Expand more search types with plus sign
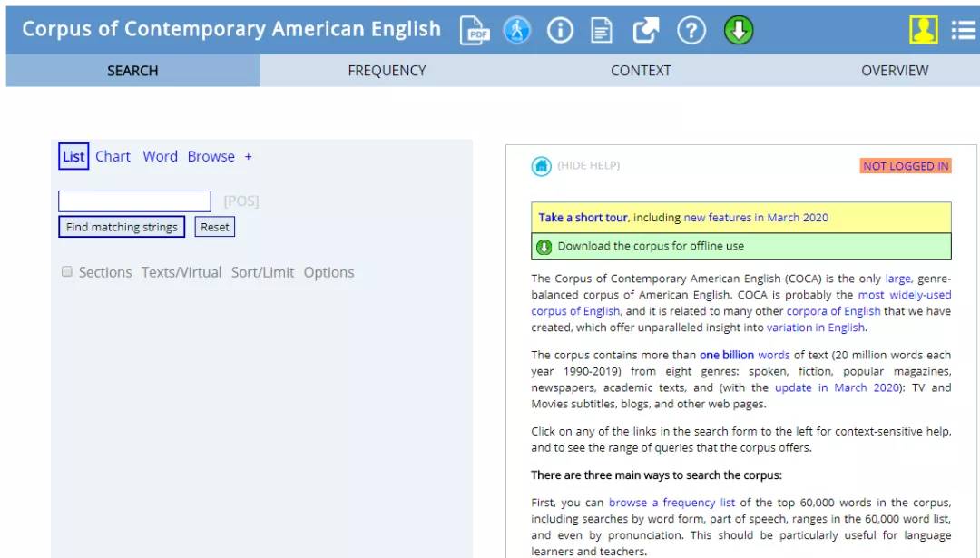980x558 pixels. click(x=248, y=156)
